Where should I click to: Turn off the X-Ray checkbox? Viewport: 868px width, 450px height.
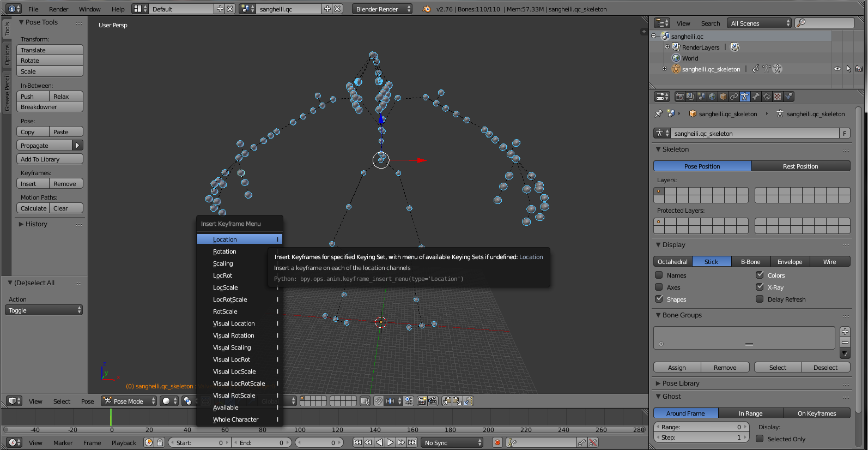pyautogui.click(x=760, y=287)
